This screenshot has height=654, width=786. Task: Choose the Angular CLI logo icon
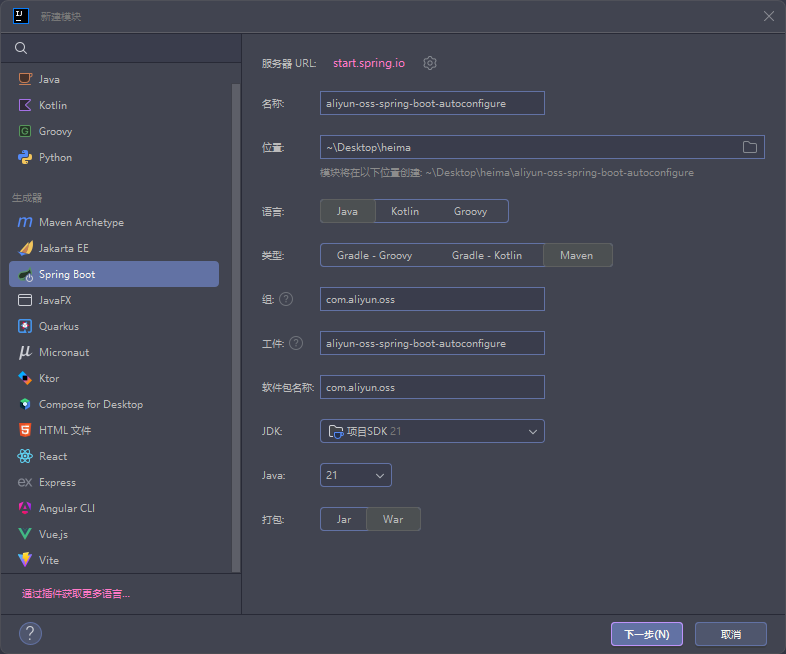pyautogui.click(x=25, y=508)
